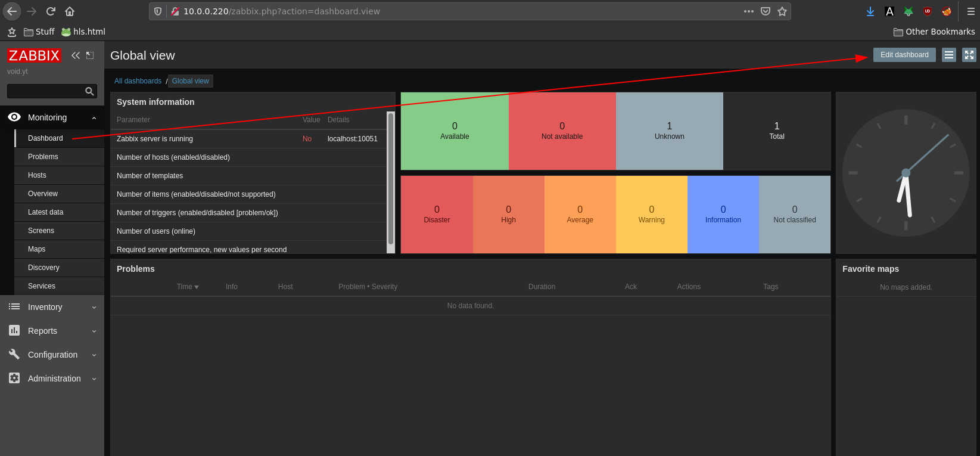
Task: Click the localhost:10051 details value
Action: (x=353, y=139)
